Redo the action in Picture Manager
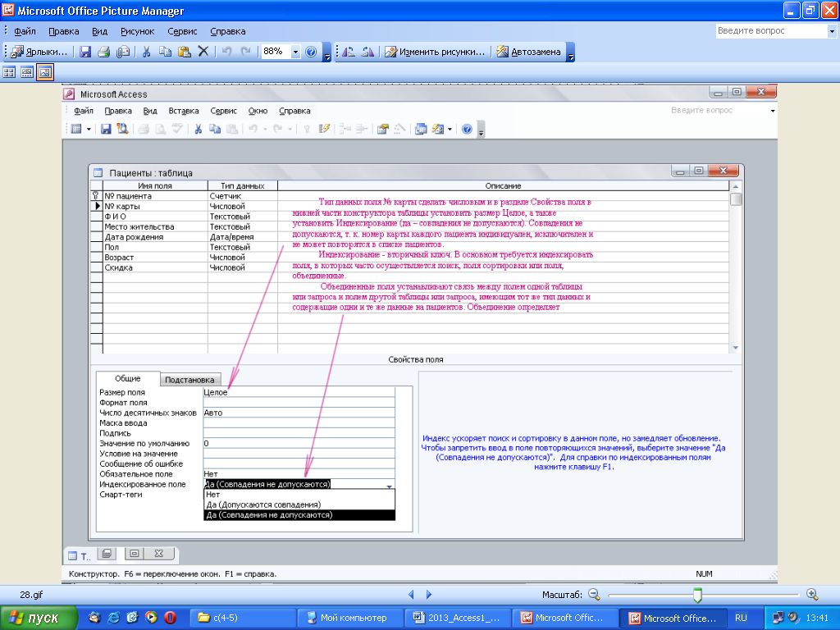 pyautogui.click(x=246, y=52)
